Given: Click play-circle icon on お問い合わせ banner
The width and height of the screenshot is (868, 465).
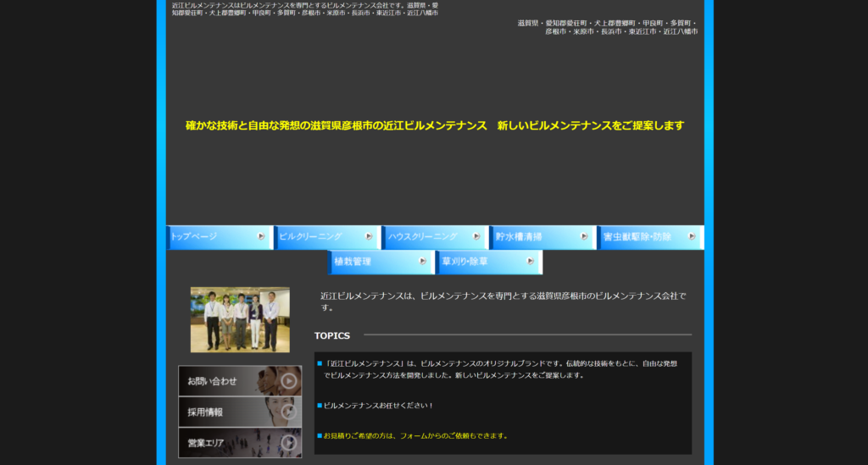Looking at the screenshot, I should point(289,381).
